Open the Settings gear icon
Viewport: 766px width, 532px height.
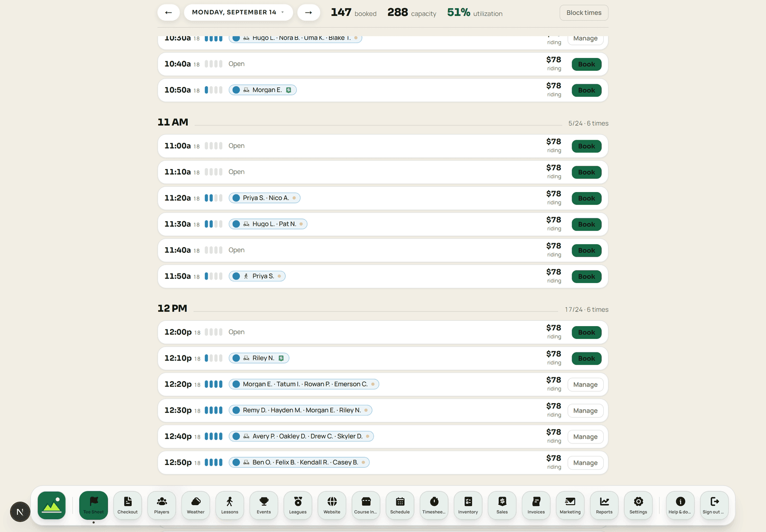(638, 505)
